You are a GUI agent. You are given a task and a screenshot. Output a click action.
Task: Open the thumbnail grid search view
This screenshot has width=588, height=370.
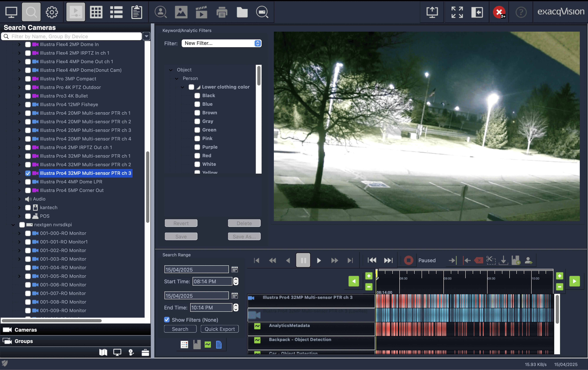tap(96, 12)
